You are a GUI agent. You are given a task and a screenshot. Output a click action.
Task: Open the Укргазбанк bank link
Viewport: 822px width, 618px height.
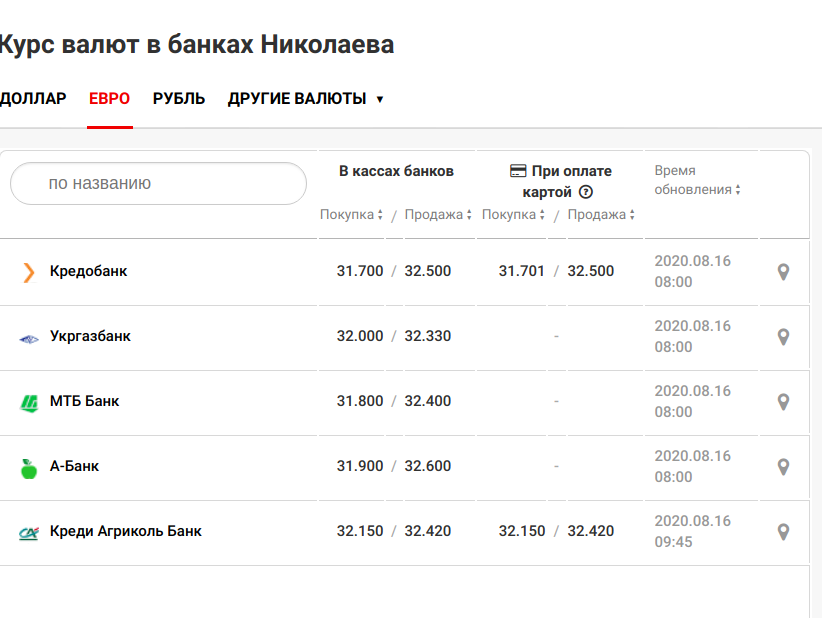pyautogui.click(x=90, y=336)
